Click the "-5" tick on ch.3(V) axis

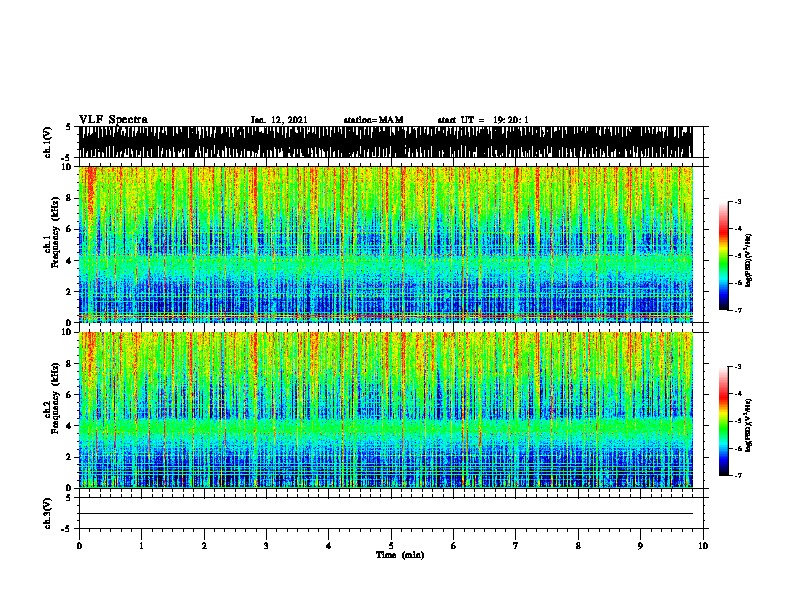67,529
